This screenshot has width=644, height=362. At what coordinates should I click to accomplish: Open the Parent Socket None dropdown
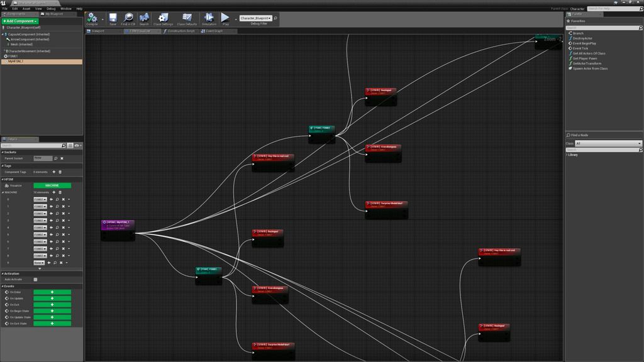pos(43,158)
